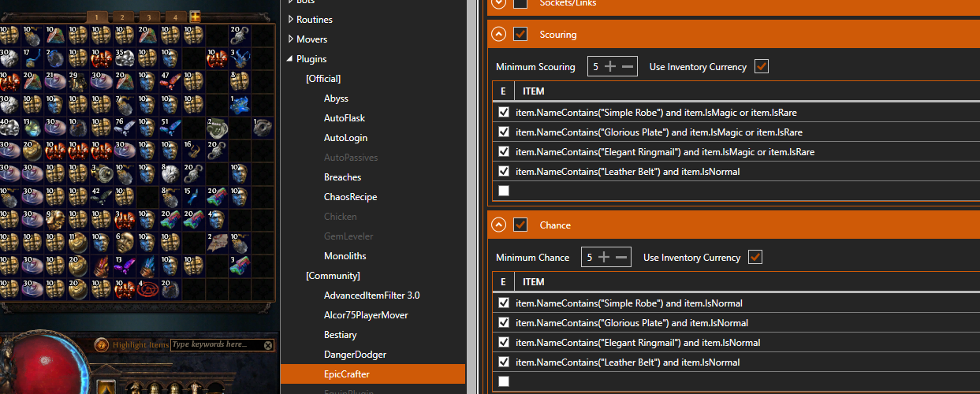Expand the Routines tree node

[291, 19]
